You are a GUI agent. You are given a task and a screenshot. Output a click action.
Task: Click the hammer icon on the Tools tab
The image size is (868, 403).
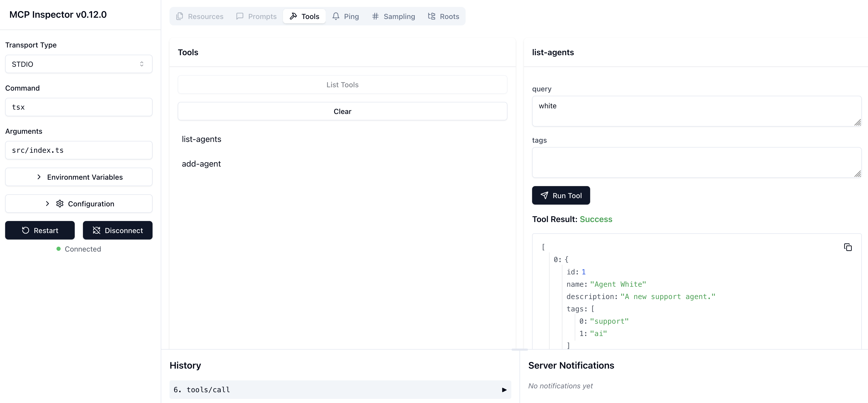[x=293, y=16]
